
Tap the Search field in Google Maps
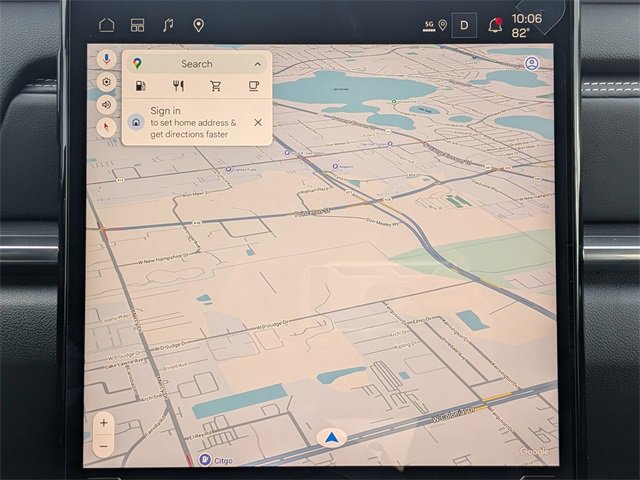click(x=196, y=63)
